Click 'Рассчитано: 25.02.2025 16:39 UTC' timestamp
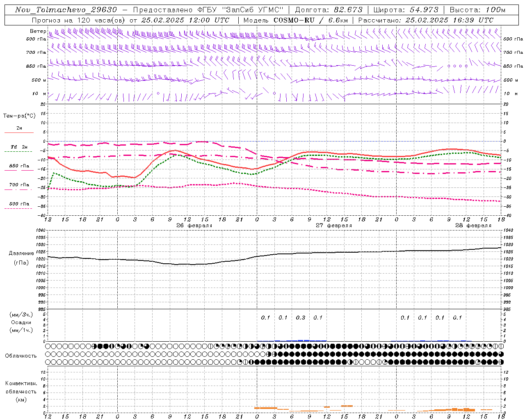525x420 pixels. [x=426, y=20]
